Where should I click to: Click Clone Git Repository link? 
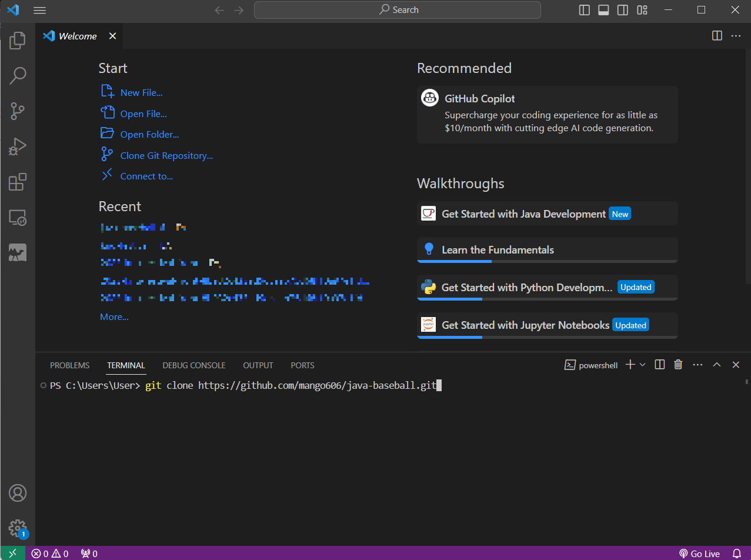[166, 155]
